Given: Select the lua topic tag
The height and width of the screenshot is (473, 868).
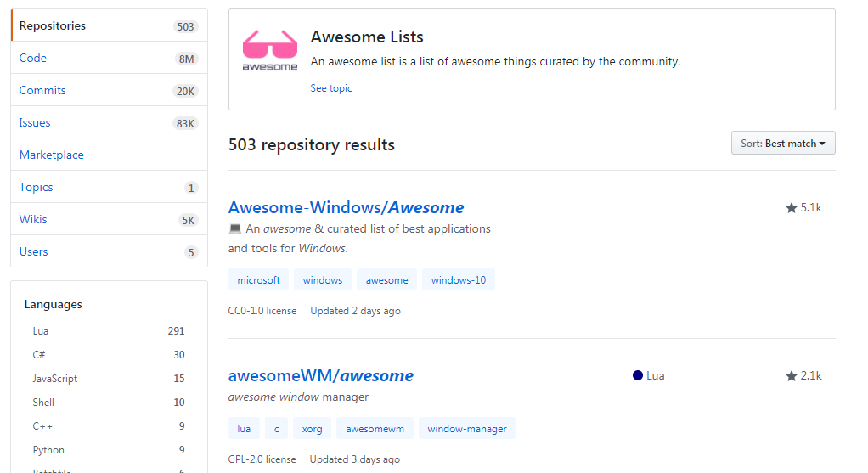Looking at the screenshot, I should 244,429.
